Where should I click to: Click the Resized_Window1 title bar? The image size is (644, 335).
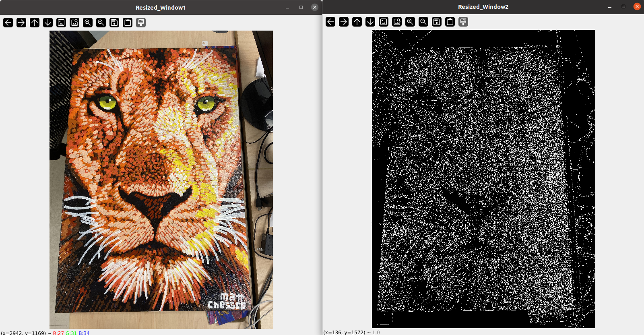pyautogui.click(x=161, y=7)
